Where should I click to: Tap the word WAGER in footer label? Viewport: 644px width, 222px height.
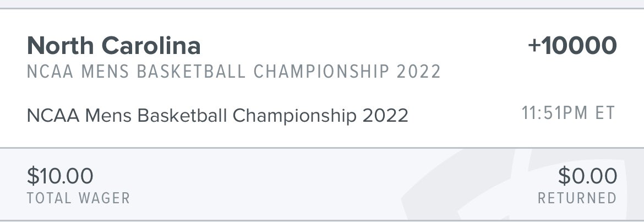(103, 198)
